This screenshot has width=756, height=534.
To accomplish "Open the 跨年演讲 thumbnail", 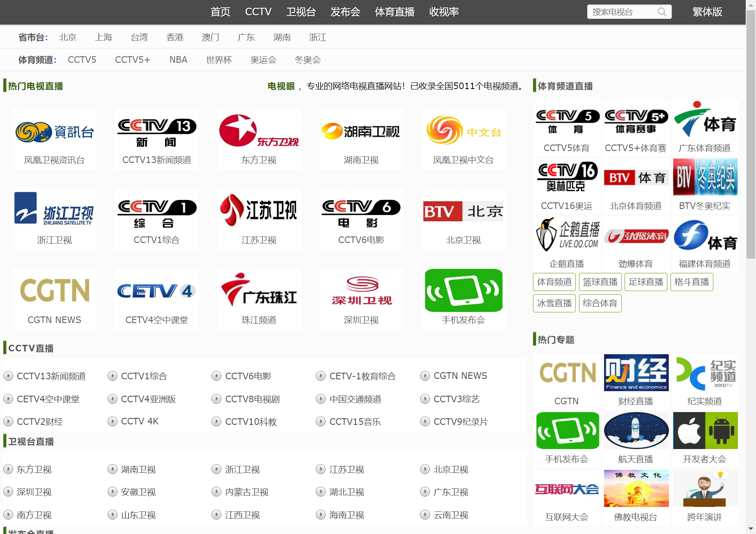I will (705, 488).
